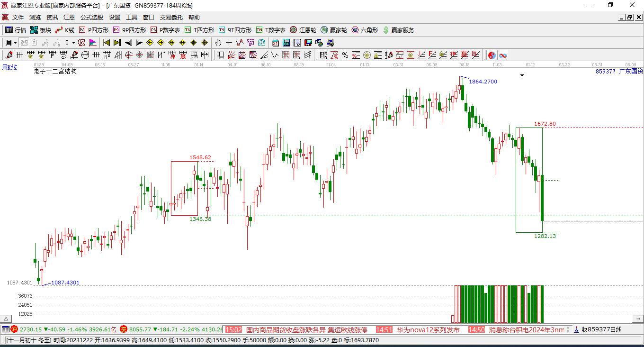
Task: Jump to last bar with skip-to-end icon
Action: tap(117, 43)
